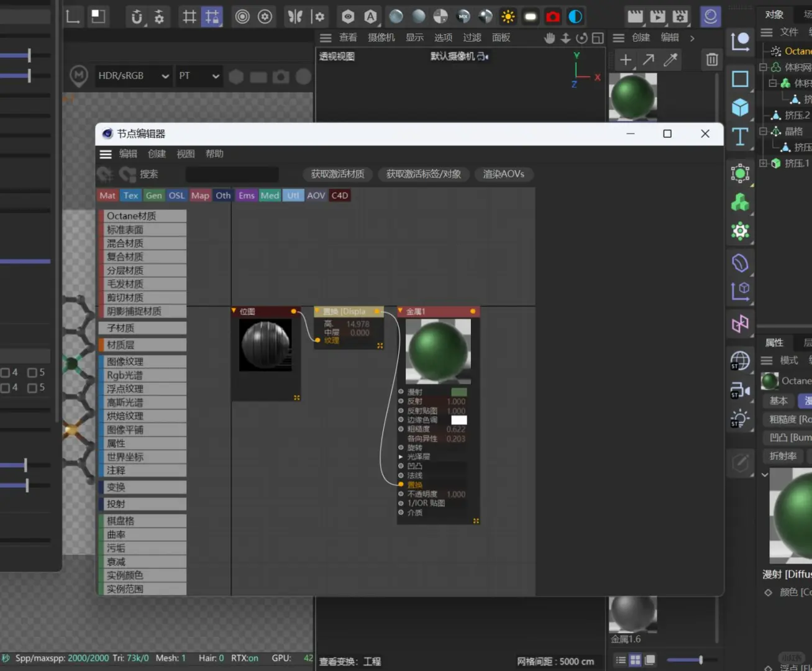The height and width of the screenshot is (671, 812).
Task: Open the HDR/sRGB dropdown
Action: click(x=133, y=76)
